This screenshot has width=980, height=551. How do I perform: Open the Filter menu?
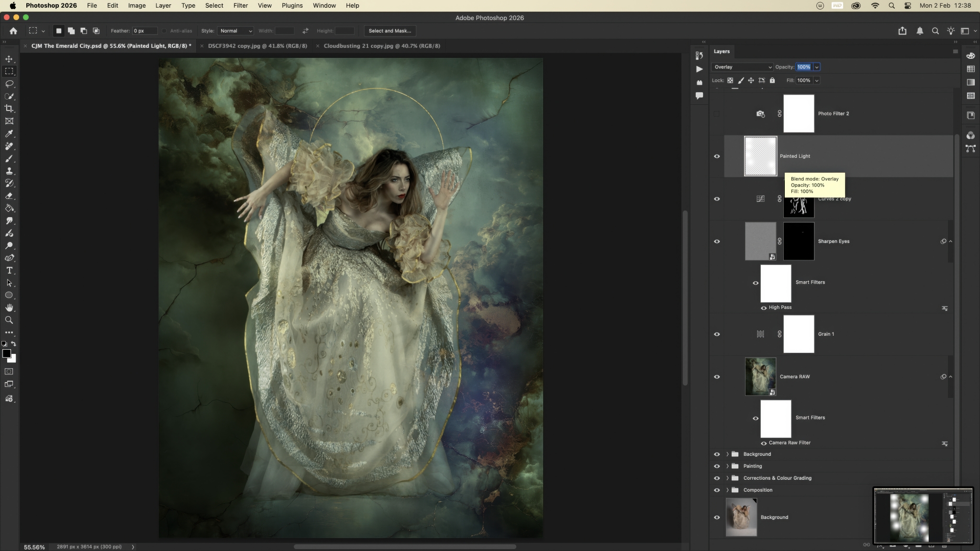240,5
